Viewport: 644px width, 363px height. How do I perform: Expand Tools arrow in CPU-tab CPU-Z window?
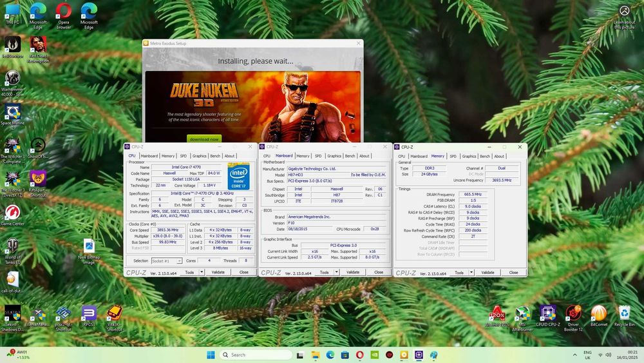click(x=202, y=272)
